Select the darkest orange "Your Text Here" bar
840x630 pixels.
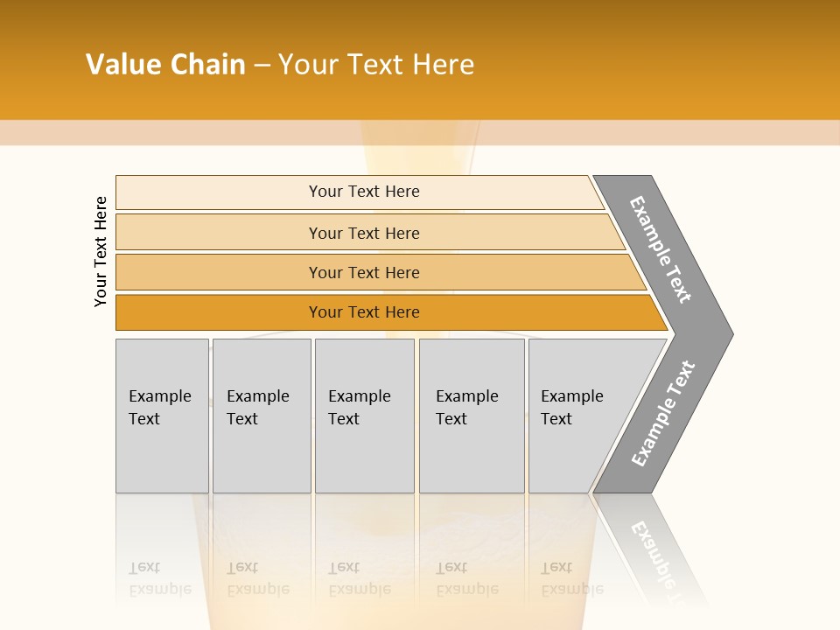coord(363,312)
